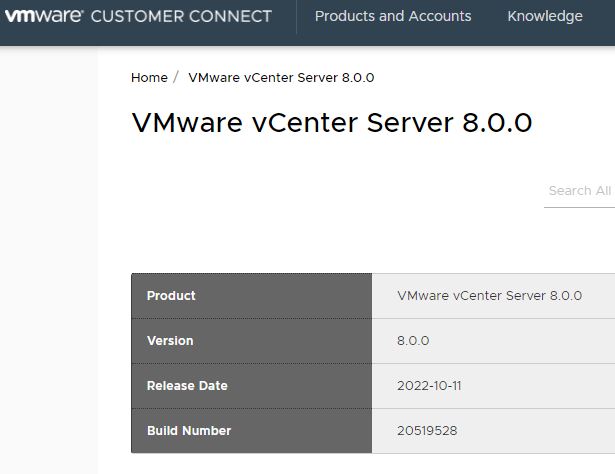Click the release date value 2022-10-11
Viewport: 615px width, 474px height.
tap(429, 386)
